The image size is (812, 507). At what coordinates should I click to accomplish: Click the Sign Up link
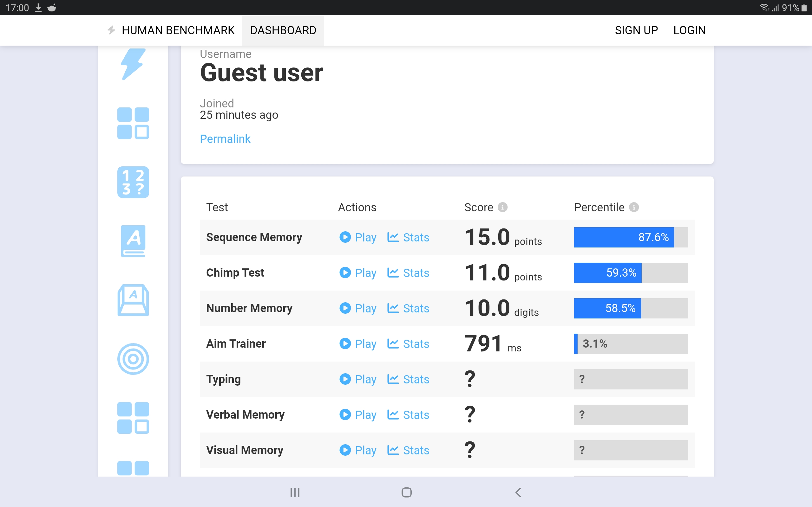point(636,30)
